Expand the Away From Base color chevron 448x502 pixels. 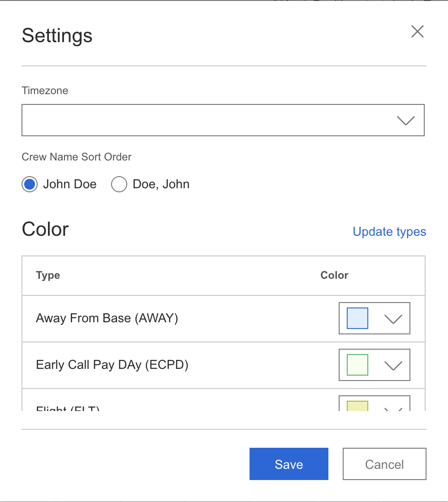[x=393, y=319]
